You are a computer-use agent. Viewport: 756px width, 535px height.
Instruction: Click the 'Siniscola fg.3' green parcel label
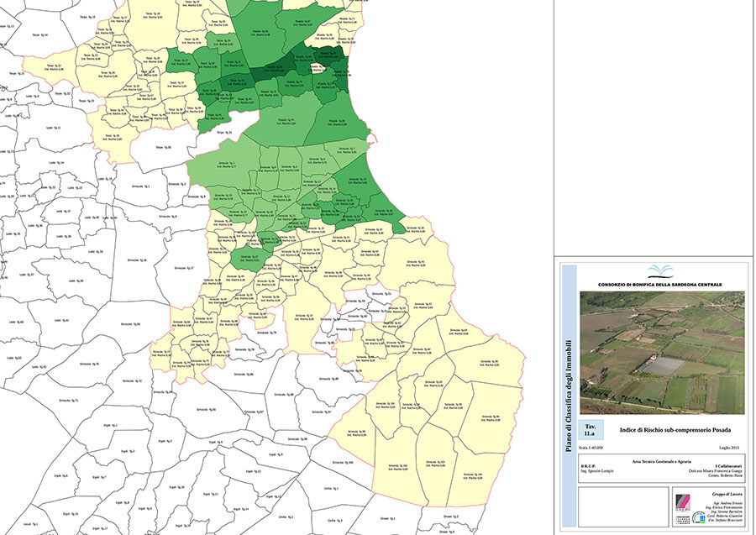pos(226,165)
